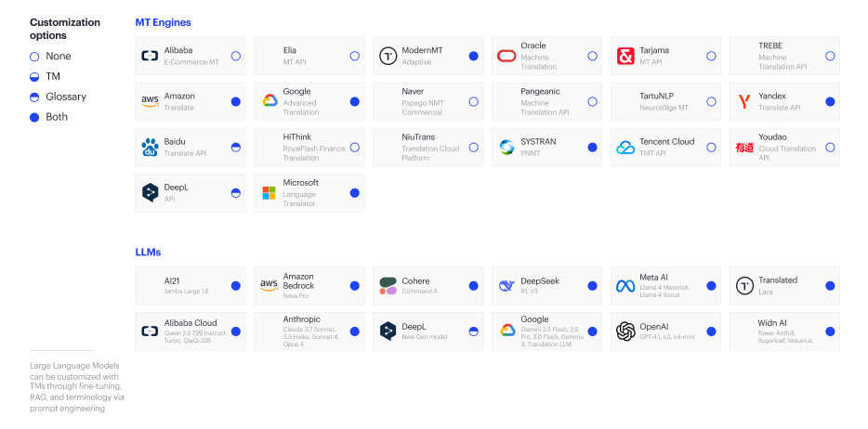Select the None customization option
Image resolution: width=868 pixels, height=429 pixels.
click(50, 57)
